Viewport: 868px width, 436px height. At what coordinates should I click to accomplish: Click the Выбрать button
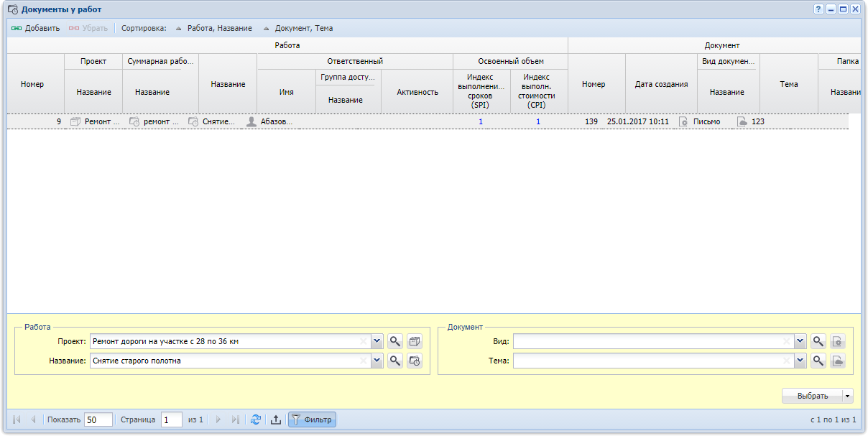click(x=812, y=396)
